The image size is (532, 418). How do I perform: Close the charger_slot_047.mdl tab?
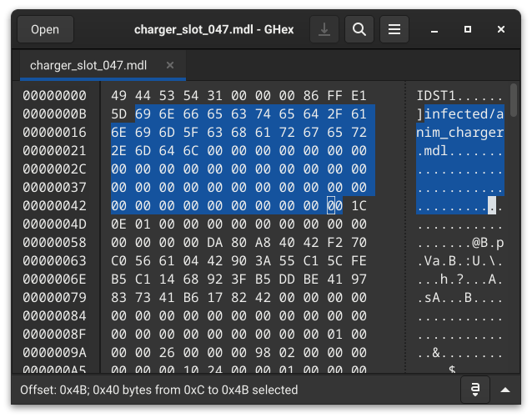[170, 65]
